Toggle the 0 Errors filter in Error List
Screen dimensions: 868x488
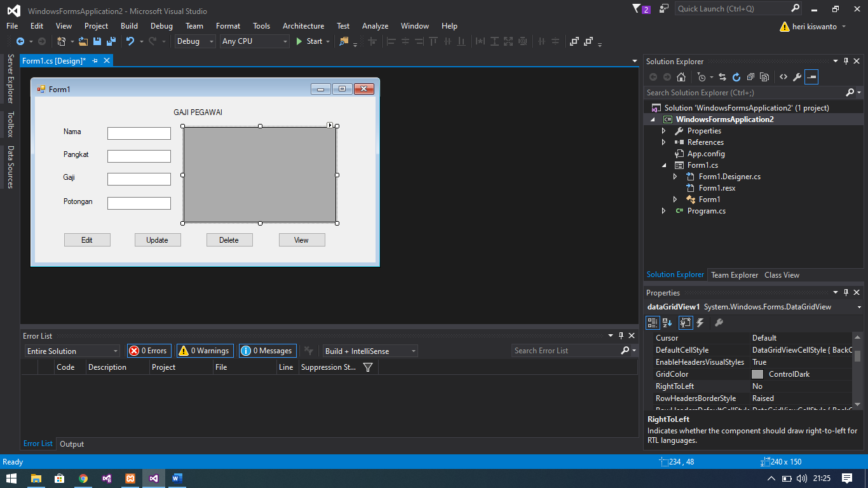click(149, 350)
